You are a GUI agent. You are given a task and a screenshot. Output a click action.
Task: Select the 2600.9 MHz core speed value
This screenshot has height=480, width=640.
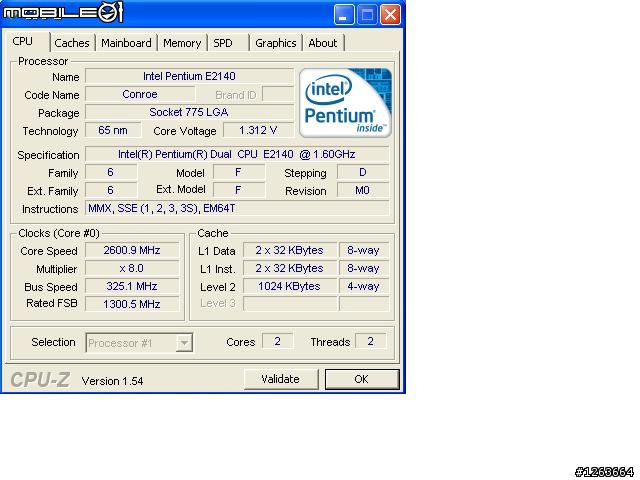click(132, 250)
